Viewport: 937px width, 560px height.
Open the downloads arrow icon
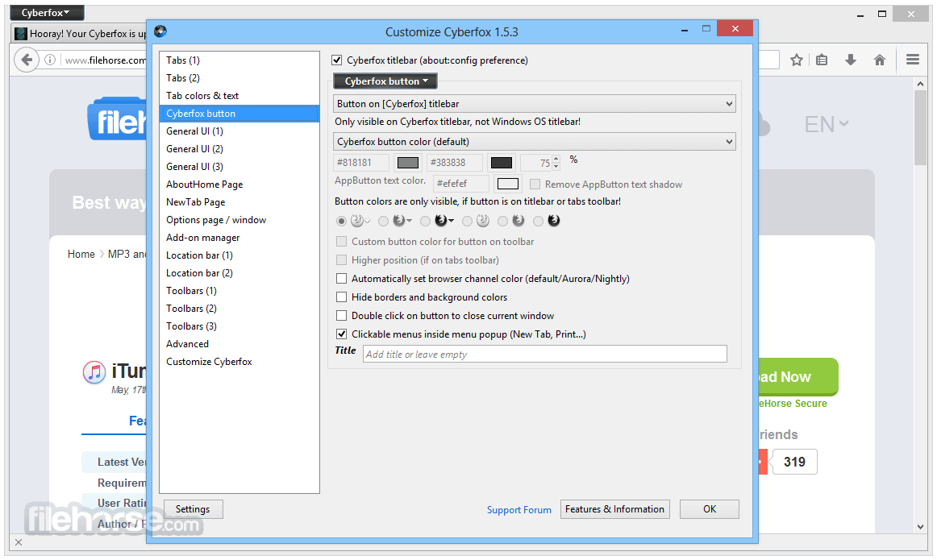(851, 60)
